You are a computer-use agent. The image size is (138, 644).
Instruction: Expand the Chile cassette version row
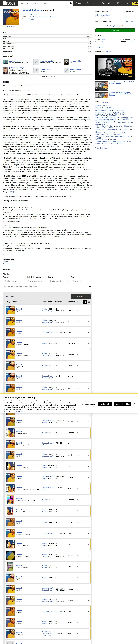click(89, 567)
